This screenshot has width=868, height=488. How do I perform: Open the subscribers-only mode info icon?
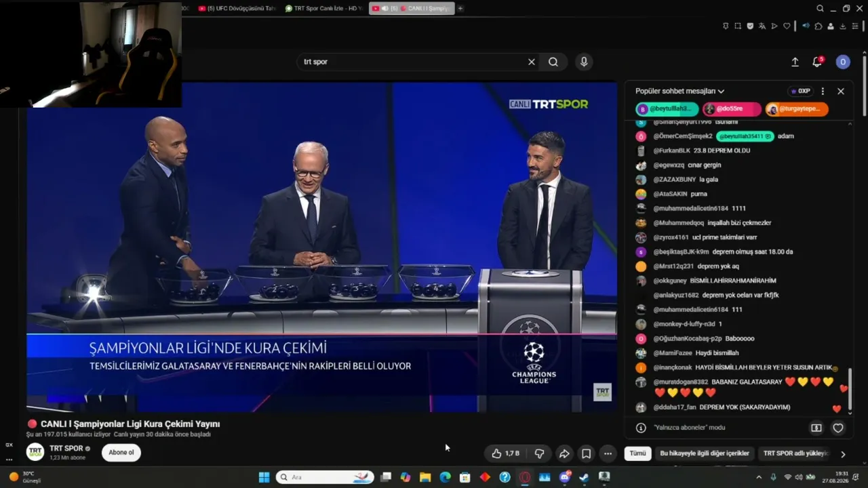[x=641, y=428]
